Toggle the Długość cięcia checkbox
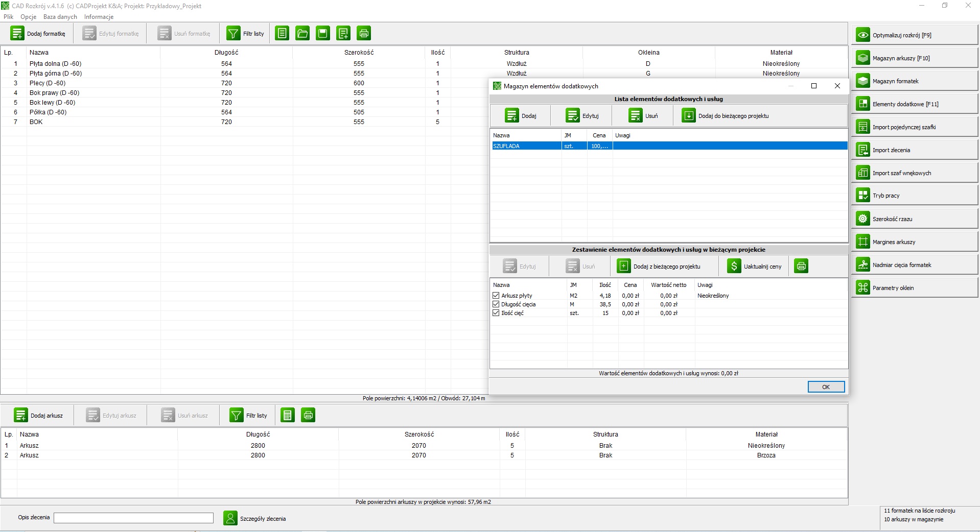The height and width of the screenshot is (532, 980). [x=496, y=304]
